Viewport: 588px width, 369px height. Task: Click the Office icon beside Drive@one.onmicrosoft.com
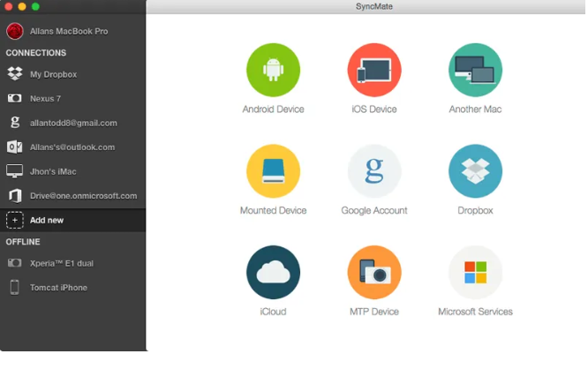pyautogui.click(x=15, y=196)
